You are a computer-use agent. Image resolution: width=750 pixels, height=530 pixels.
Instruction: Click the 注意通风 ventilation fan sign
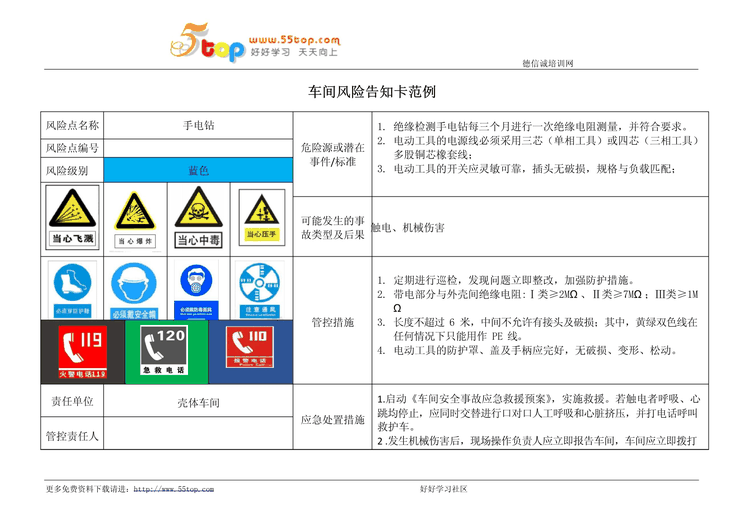coord(260,290)
